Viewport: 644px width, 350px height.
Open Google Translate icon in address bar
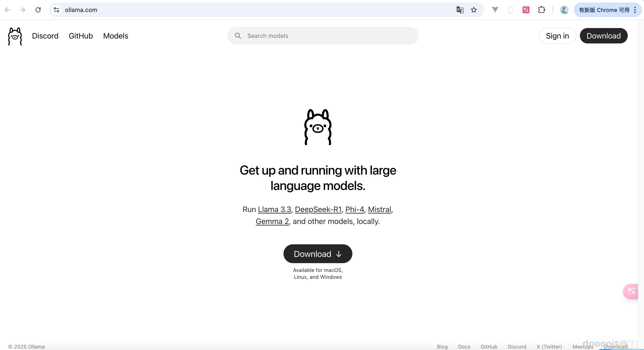pyautogui.click(x=460, y=10)
